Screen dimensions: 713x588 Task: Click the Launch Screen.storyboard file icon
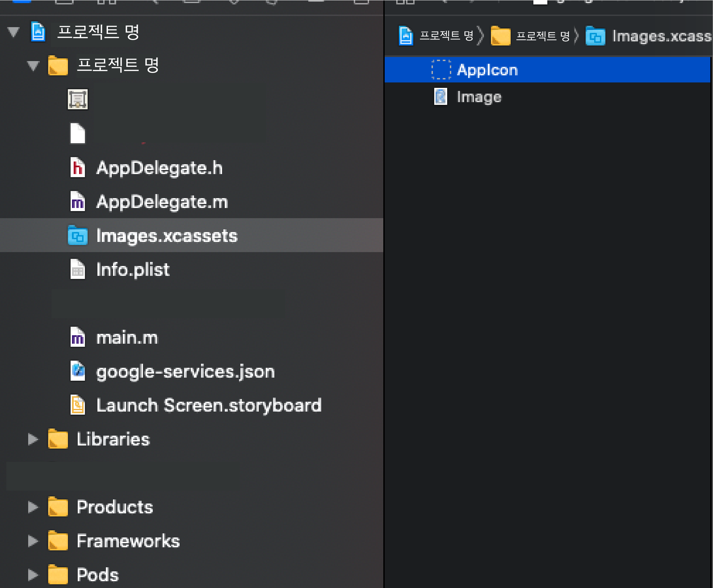tap(77, 405)
